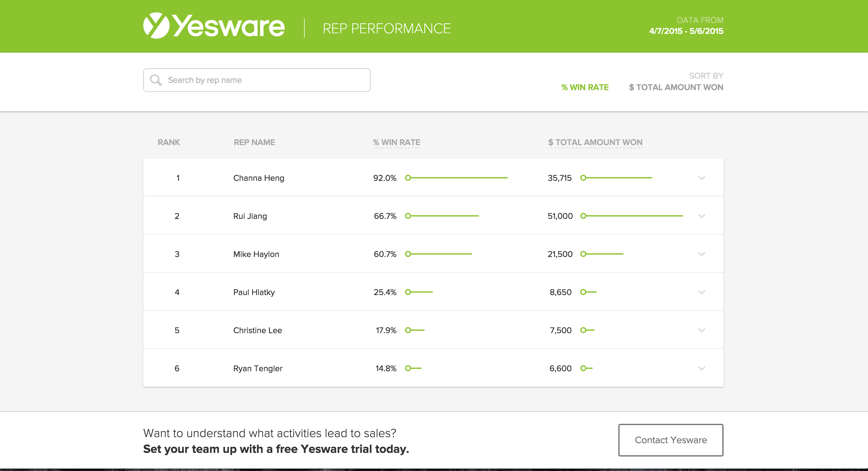Screen dimensions: 868x471
Task: Expand Mike Haylon row chevron
Action: [702, 254]
